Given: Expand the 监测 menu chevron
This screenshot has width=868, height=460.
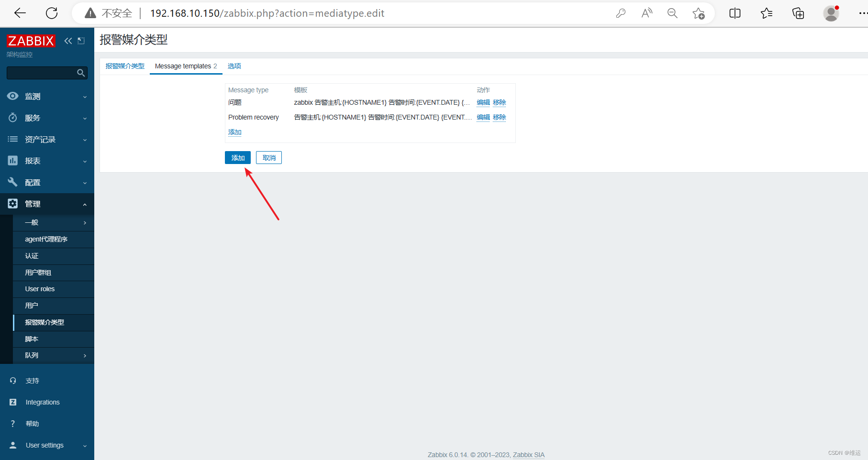Looking at the screenshot, I should 85,97.
